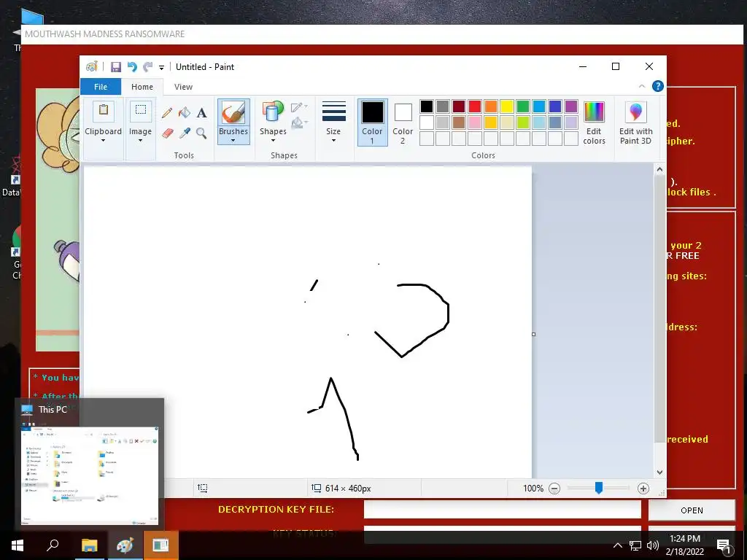This screenshot has width=747, height=560.
Task: Pick the turquoise color swatch
Action: (539, 106)
